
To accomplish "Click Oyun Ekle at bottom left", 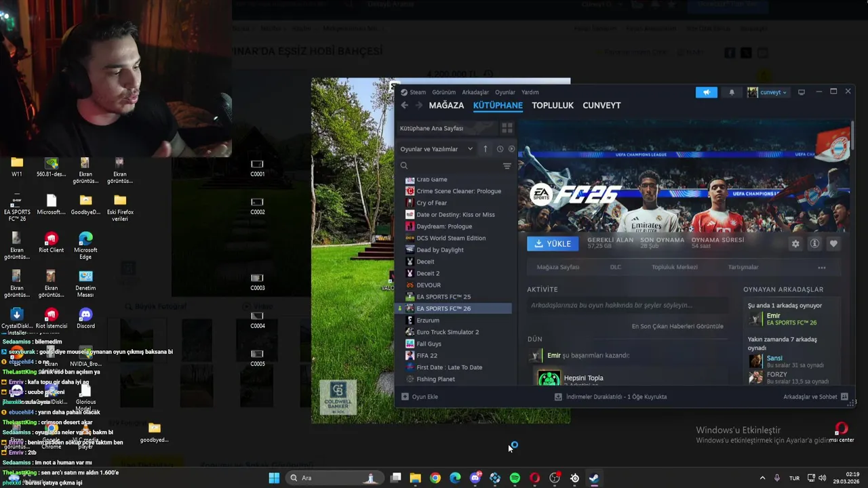I will 420,396.
